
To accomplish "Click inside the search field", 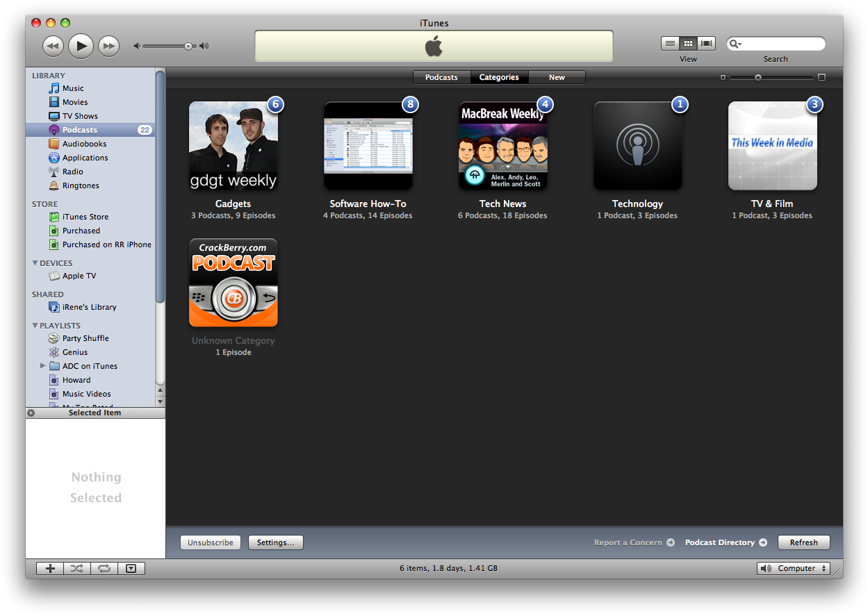I will [x=776, y=44].
